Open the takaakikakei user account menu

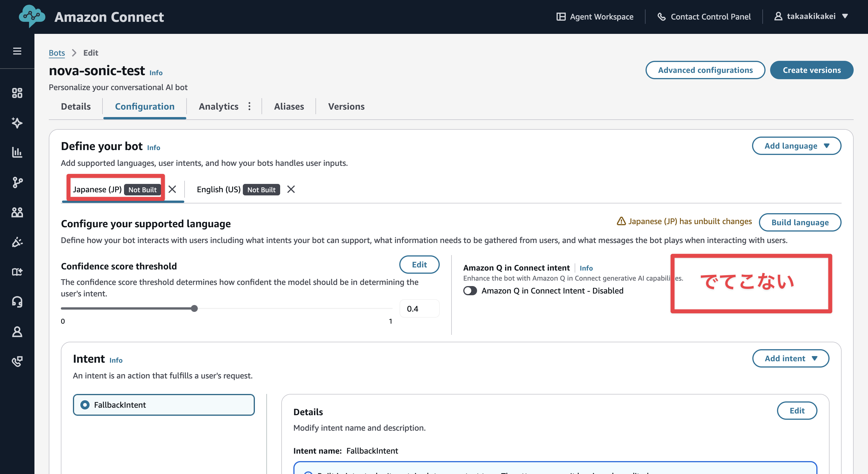[811, 16]
